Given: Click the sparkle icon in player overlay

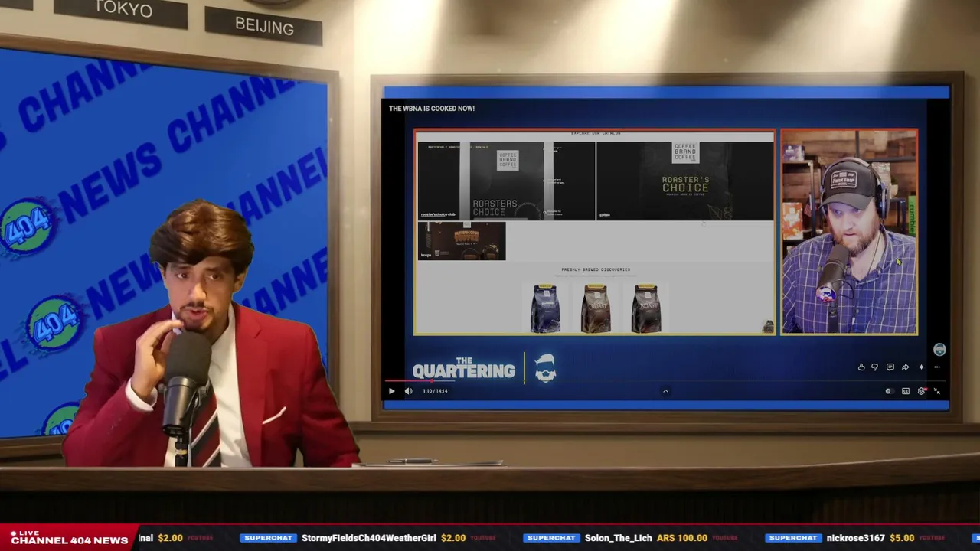Looking at the screenshot, I should point(921,367).
